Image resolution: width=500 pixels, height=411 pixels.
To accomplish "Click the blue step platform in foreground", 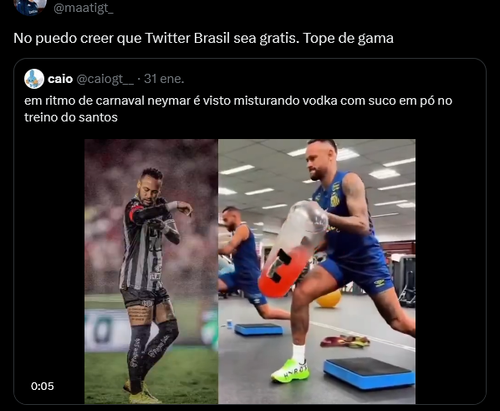I will click(369, 373).
